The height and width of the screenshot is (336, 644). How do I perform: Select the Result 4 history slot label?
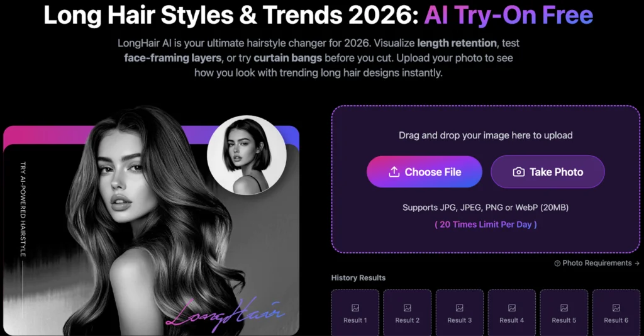[x=512, y=320]
